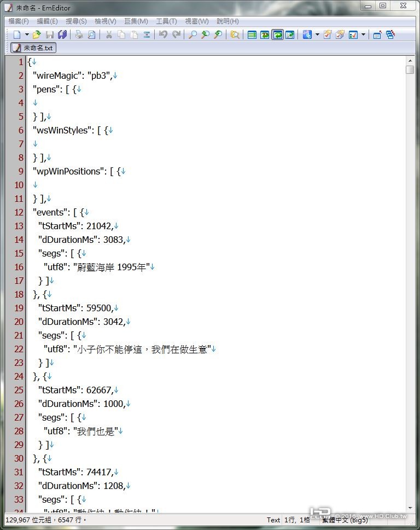Click the Select Configuration icon

pos(307,34)
